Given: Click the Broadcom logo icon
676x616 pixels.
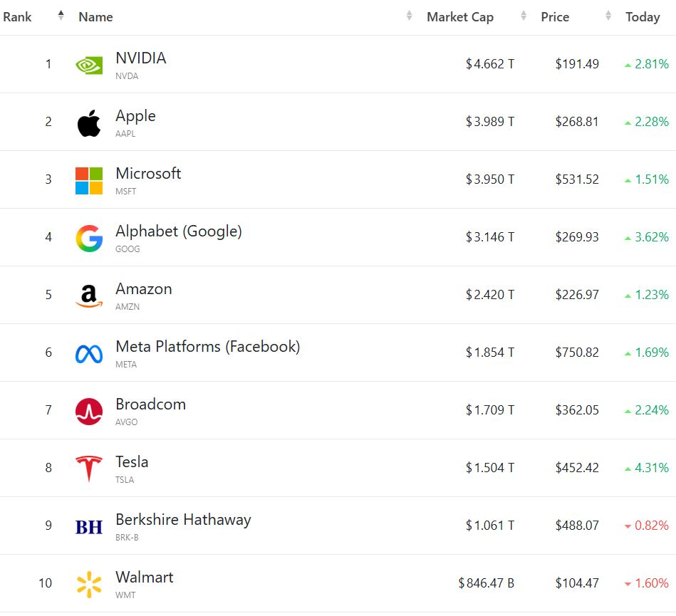Looking at the screenshot, I should tap(89, 412).
